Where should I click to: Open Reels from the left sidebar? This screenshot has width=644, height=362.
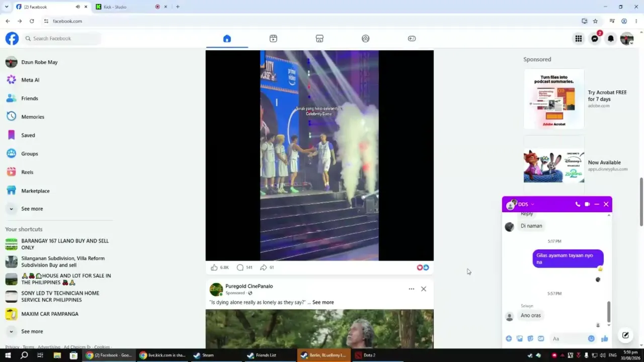click(58, 172)
